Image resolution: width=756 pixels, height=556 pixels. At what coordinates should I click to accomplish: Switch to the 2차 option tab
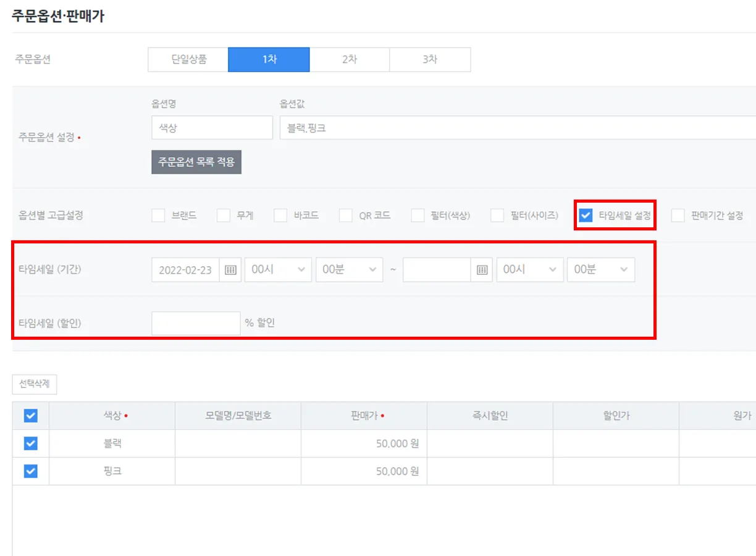[350, 60]
